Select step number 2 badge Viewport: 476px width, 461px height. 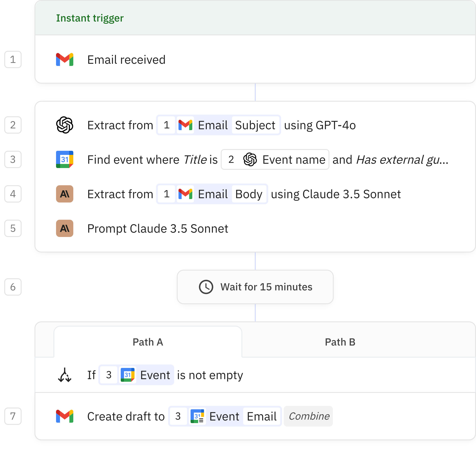point(13,125)
